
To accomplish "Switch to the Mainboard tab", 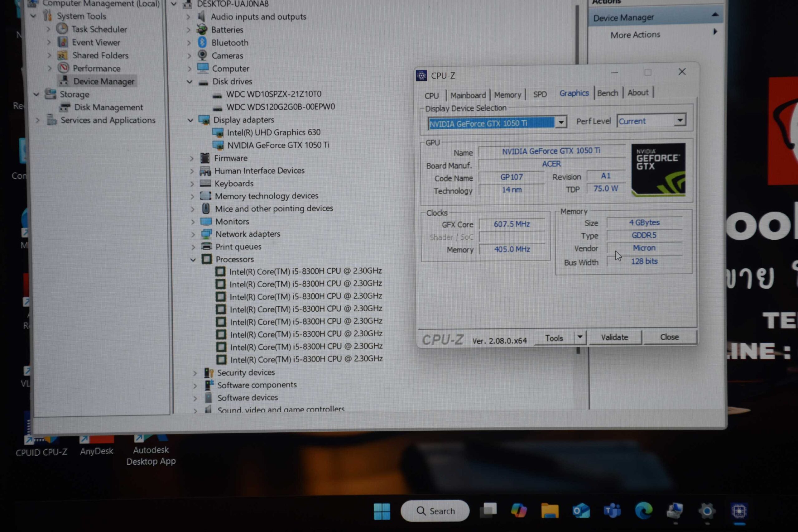I will (x=468, y=95).
